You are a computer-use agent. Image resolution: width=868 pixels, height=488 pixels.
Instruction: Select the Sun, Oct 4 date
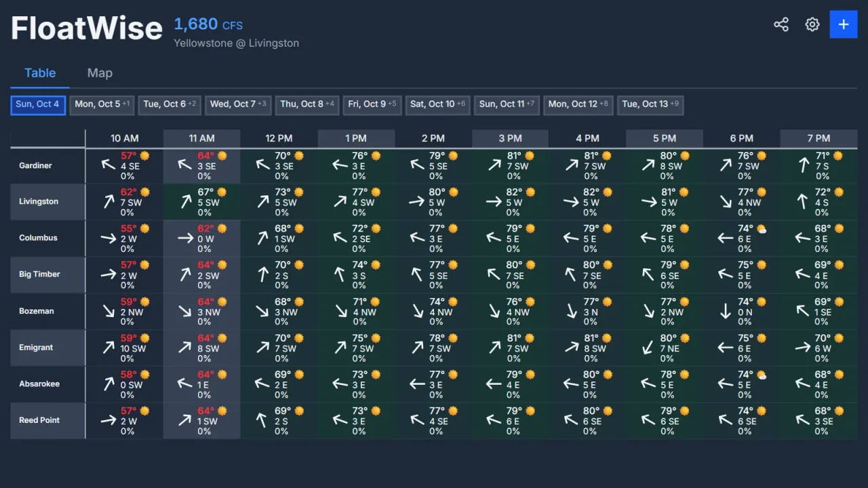point(38,104)
